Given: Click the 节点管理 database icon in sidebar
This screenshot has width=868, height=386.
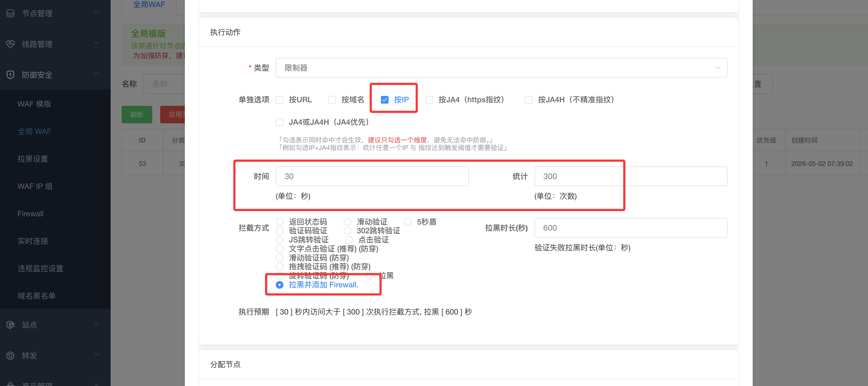Looking at the screenshot, I should coord(10,13).
